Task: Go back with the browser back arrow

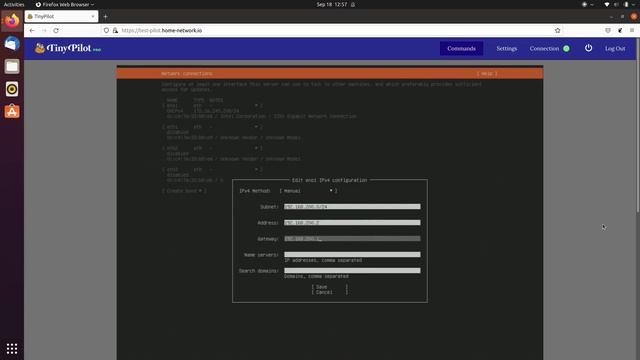Action: coord(32,31)
